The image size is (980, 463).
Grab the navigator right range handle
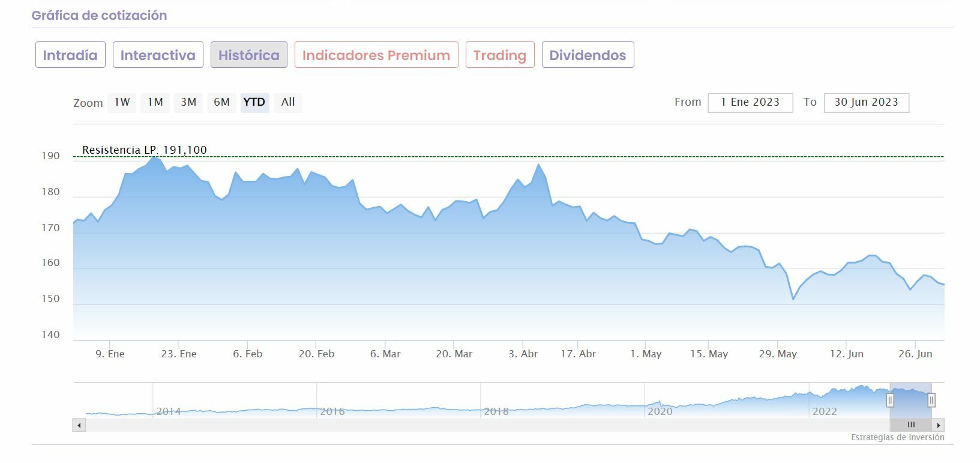[931, 400]
